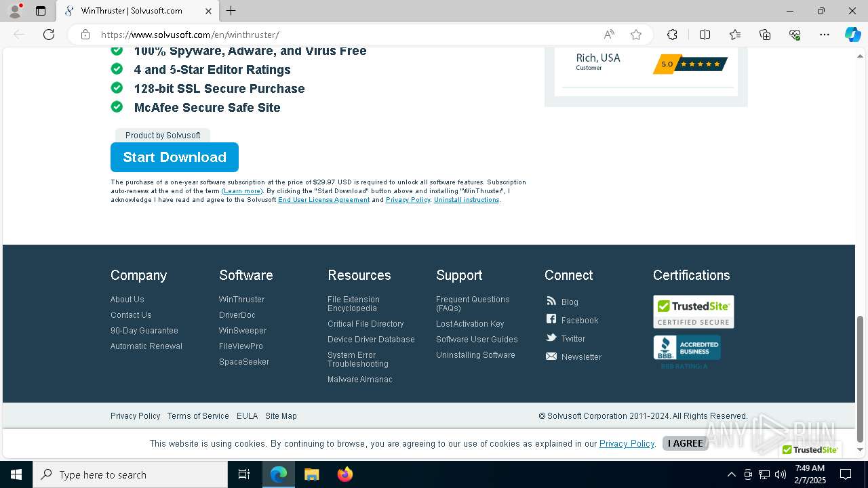Open WinThruster link under Software
The width and height of the screenshot is (868, 488).
(241, 300)
